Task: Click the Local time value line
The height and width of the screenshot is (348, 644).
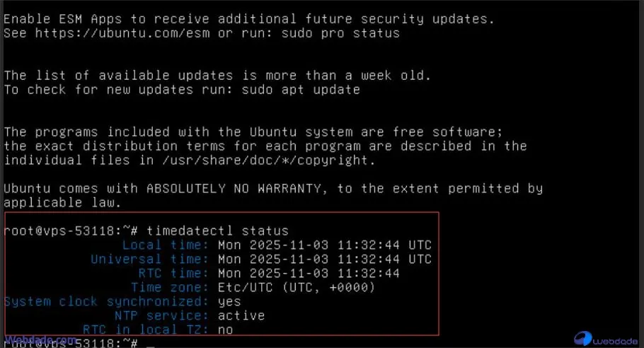Action: pos(324,245)
